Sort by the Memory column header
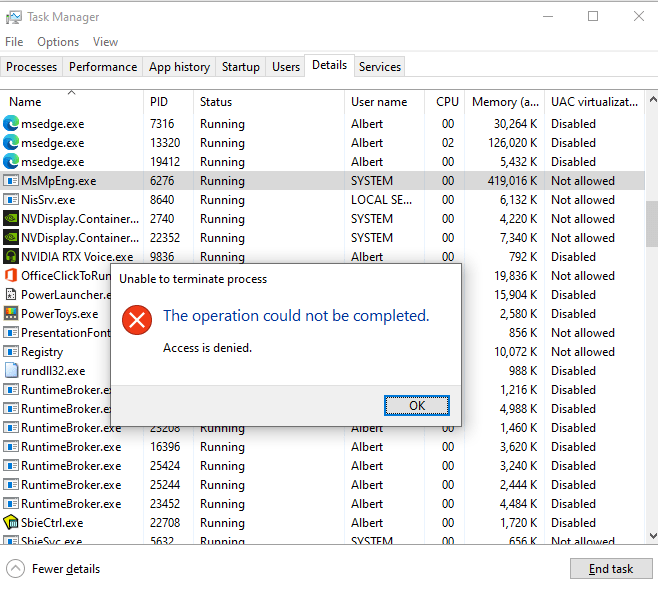Viewport: 658px width, 590px height. point(504,102)
